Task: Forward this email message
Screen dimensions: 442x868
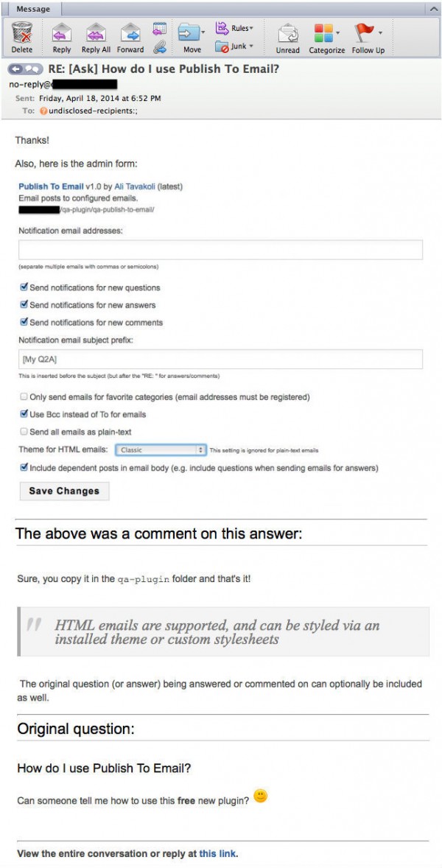Action: click(130, 34)
